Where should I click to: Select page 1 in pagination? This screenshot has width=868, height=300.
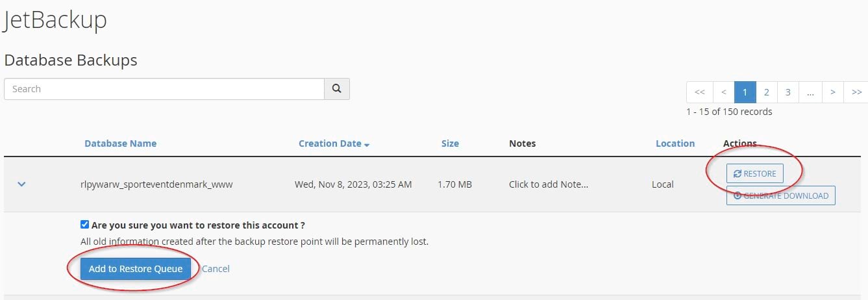pos(745,92)
